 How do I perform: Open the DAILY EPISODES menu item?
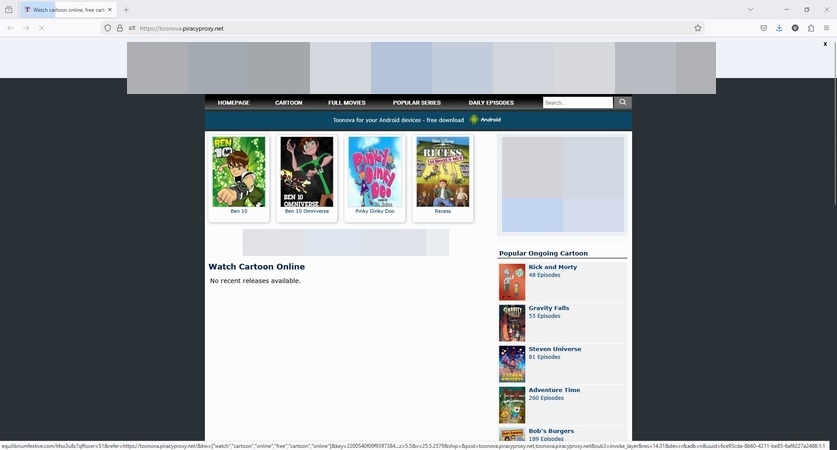[491, 102]
